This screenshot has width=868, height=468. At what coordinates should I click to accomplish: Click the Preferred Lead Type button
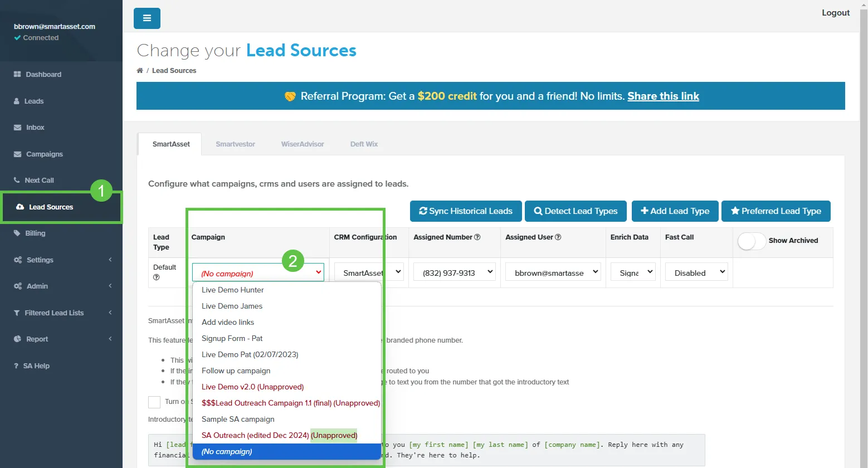776,211
